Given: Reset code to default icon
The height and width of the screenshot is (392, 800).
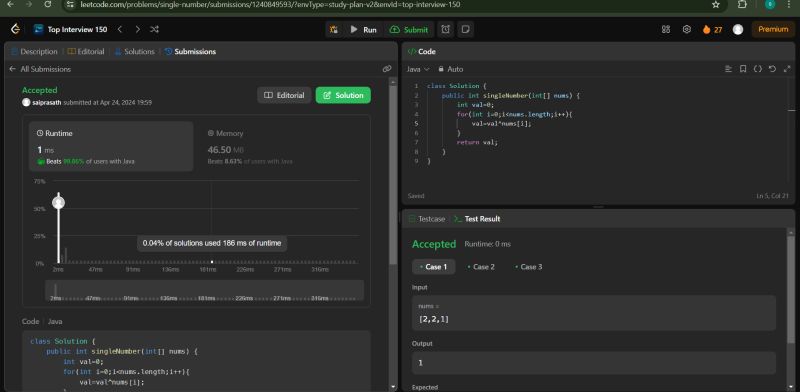Looking at the screenshot, I should click(772, 69).
